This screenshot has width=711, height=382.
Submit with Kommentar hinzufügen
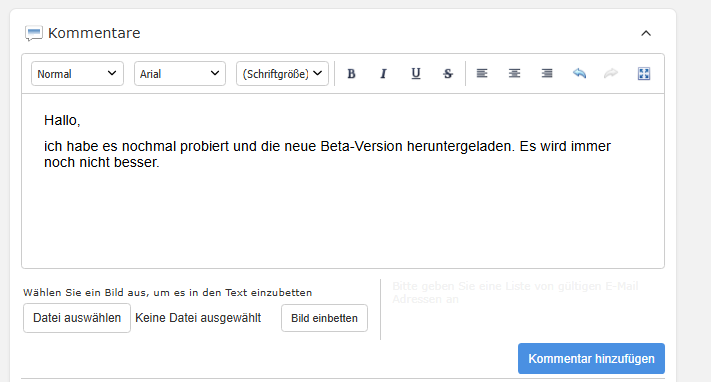pyautogui.click(x=591, y=358)
